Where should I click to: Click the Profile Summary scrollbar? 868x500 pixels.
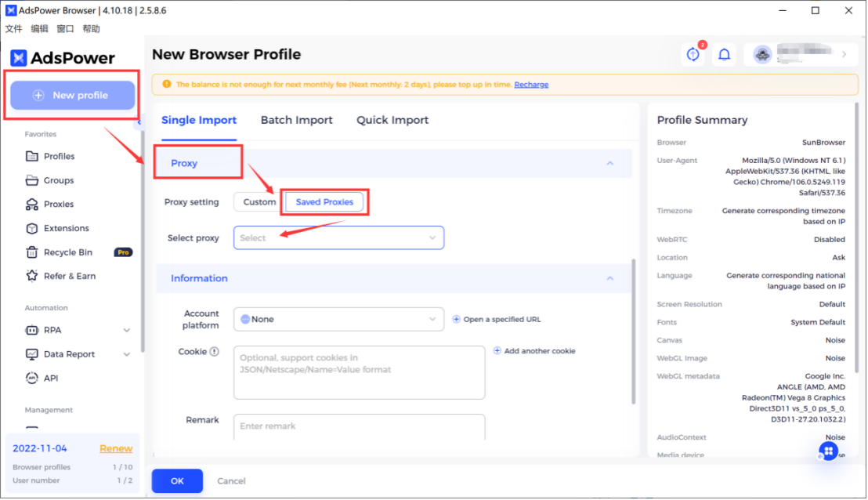click(857, 238)
